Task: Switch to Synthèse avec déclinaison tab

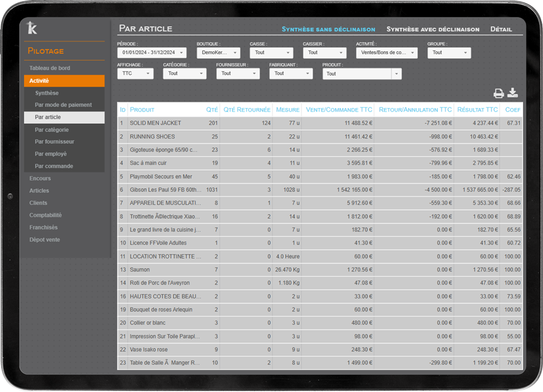Action: click(x=433, y=30)
